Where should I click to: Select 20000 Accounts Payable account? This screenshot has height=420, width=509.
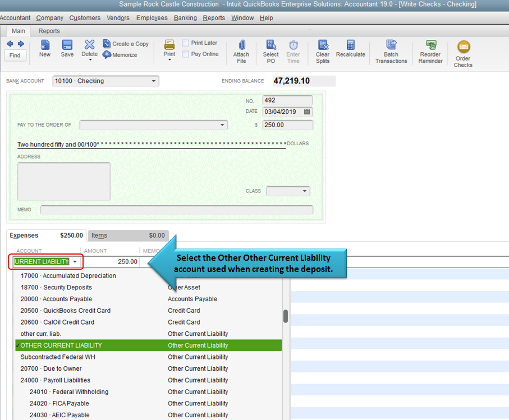tap(148, 299)
